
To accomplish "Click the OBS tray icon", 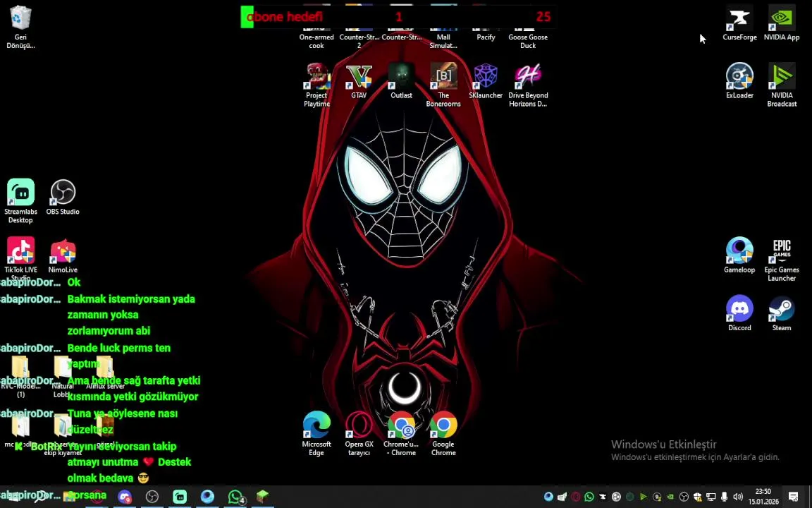I will tap(684, 497).
